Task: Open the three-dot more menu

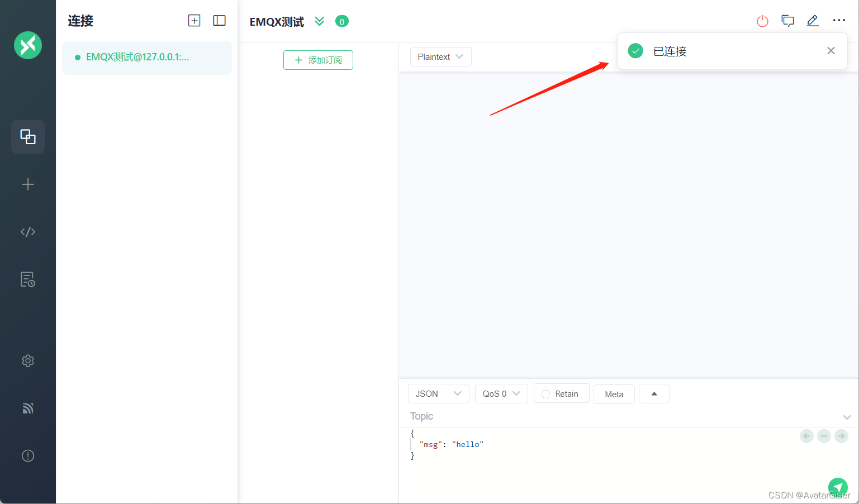Action: [x=839, y=21]
